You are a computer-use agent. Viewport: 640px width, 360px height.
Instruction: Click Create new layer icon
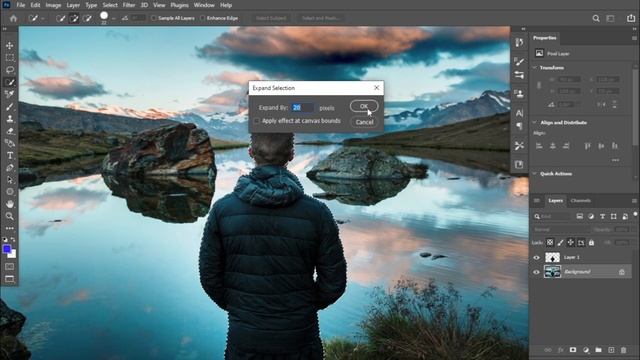coord(611,350)
